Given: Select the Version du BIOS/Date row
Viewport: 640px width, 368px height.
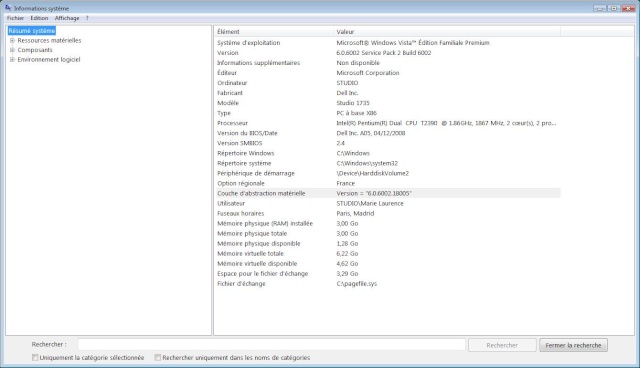Looking at the screenshot, I should point(387,133).
